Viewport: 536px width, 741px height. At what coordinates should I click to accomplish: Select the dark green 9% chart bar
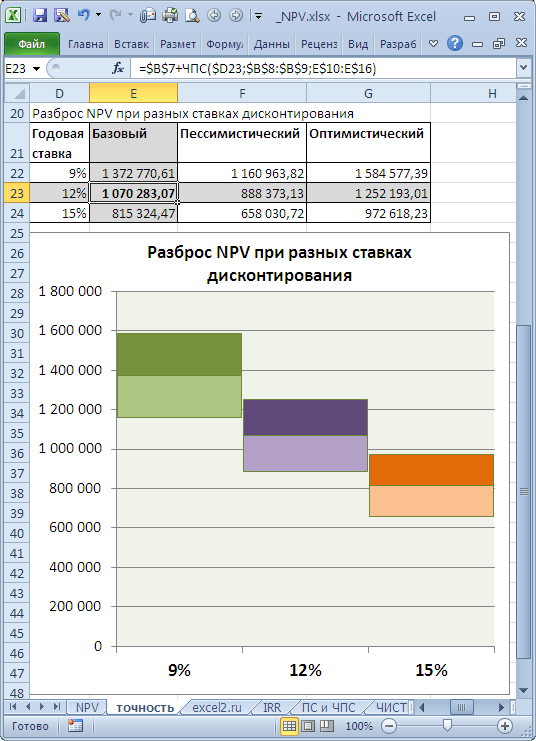click(x=179, y=354)
